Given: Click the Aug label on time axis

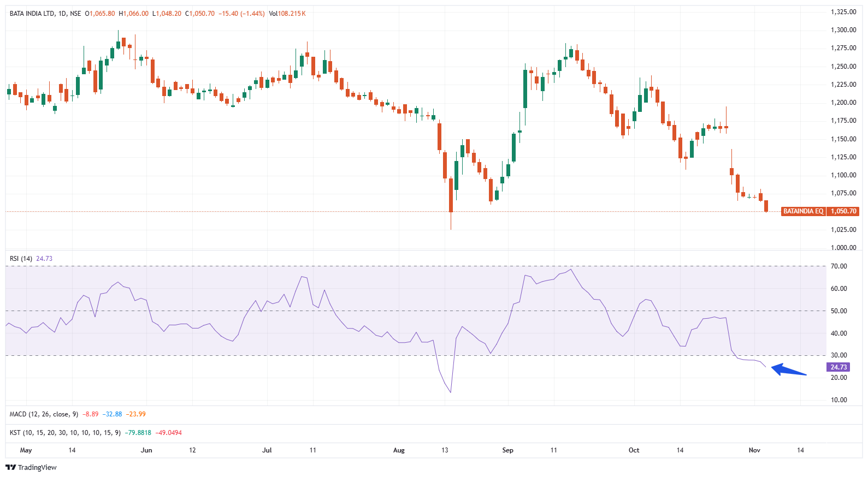Looking at the screenshot, I should pos(399,450).
